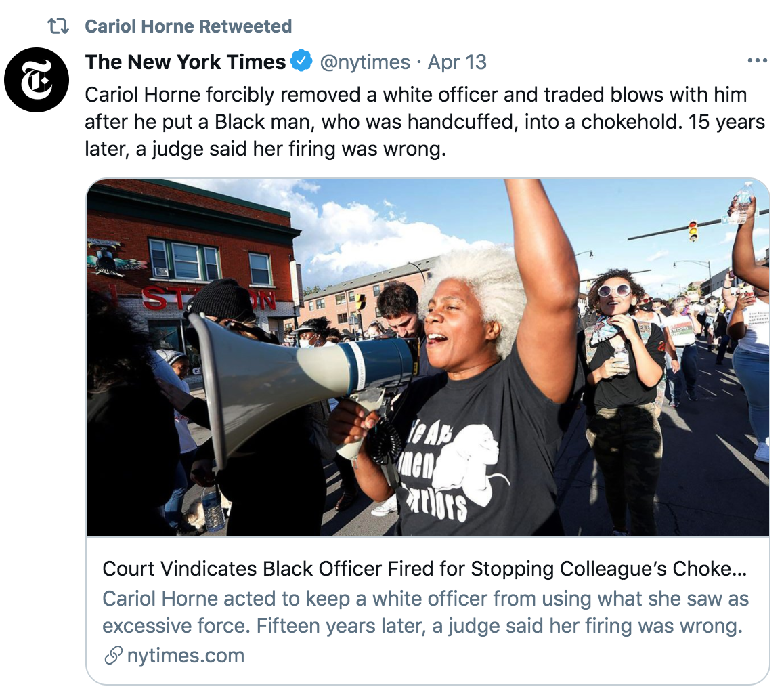Open the @nytimes handle

[x=364, y=62]
